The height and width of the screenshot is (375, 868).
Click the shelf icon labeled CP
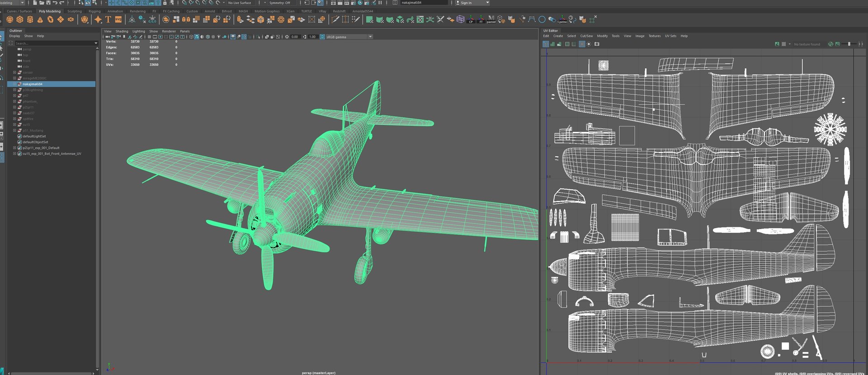471,19
